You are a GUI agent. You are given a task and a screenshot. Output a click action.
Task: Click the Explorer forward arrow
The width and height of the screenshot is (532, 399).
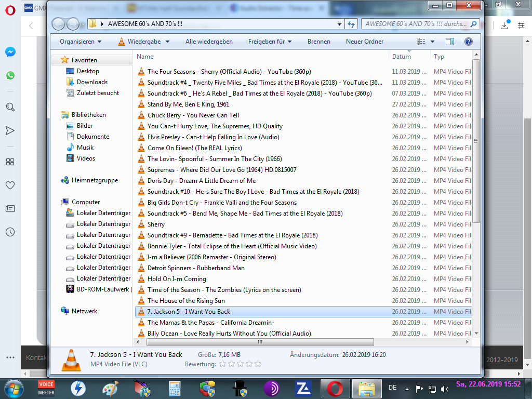73,24
